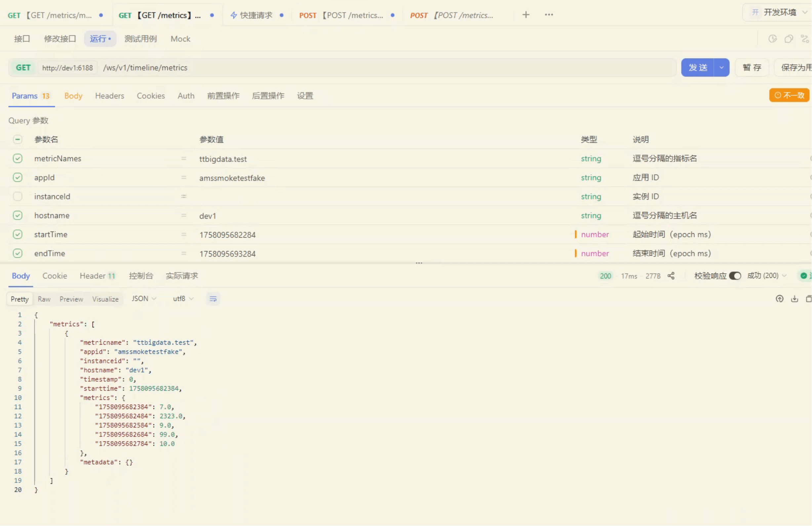Click the history clock icon at top right
This screenshot has width=812, height=526.
772,39
